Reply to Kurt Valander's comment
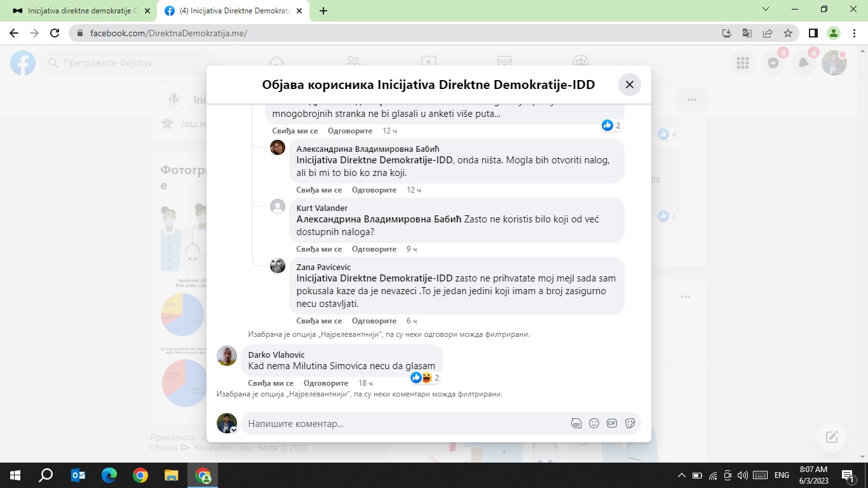This screenshot has height=488, width=868. [374, 249]
